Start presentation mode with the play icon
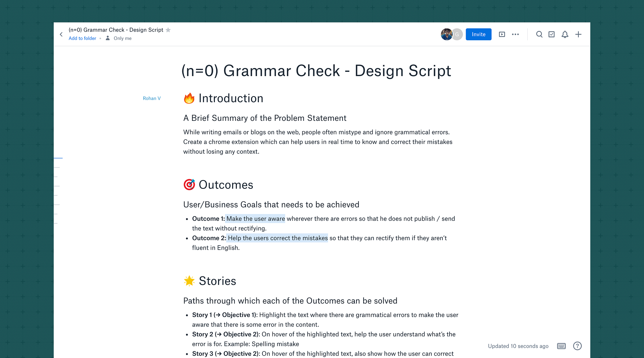 [502, 34]
